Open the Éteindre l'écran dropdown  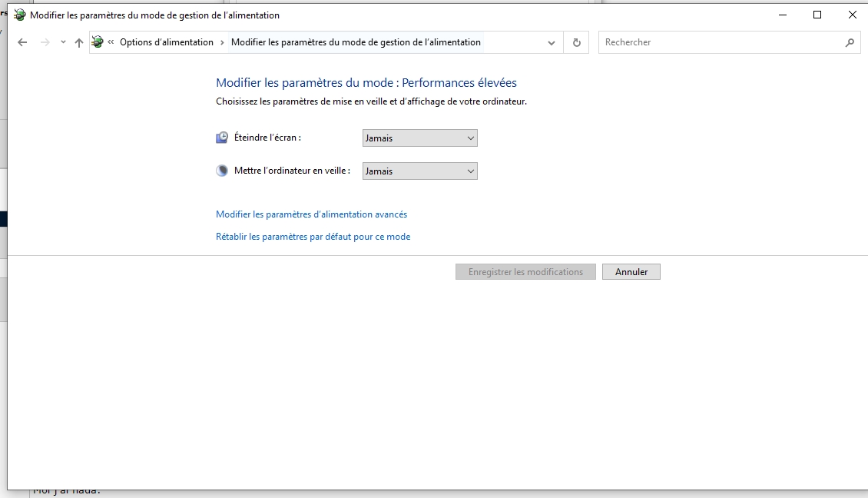419,138
